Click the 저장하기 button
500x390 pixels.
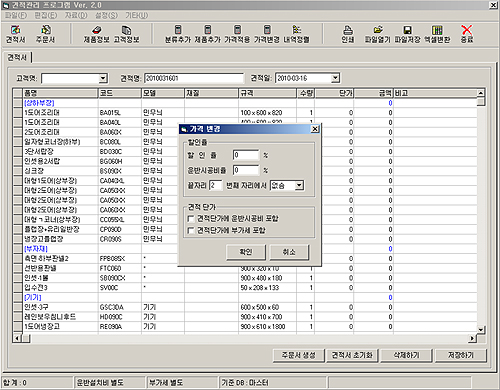461,355
